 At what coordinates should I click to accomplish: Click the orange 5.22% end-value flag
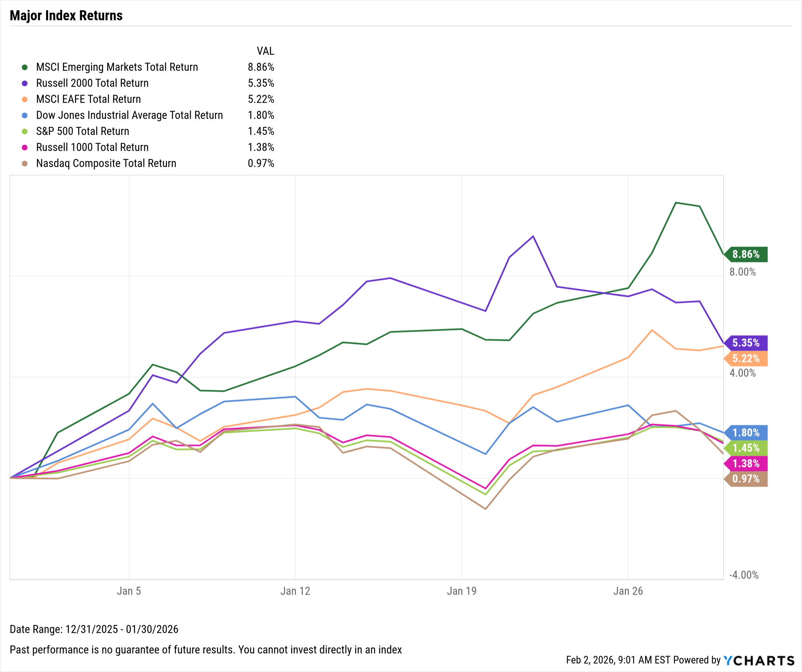pyautogui.click(x=746, y=358)
